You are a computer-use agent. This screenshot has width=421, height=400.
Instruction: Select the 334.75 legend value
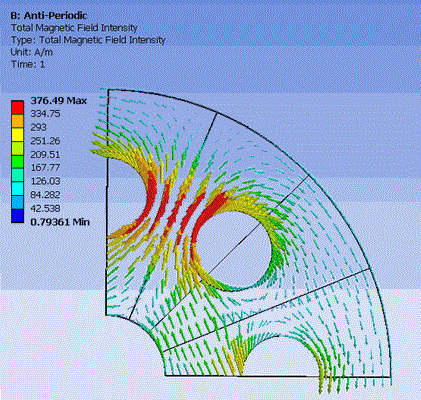coord(45,114)
